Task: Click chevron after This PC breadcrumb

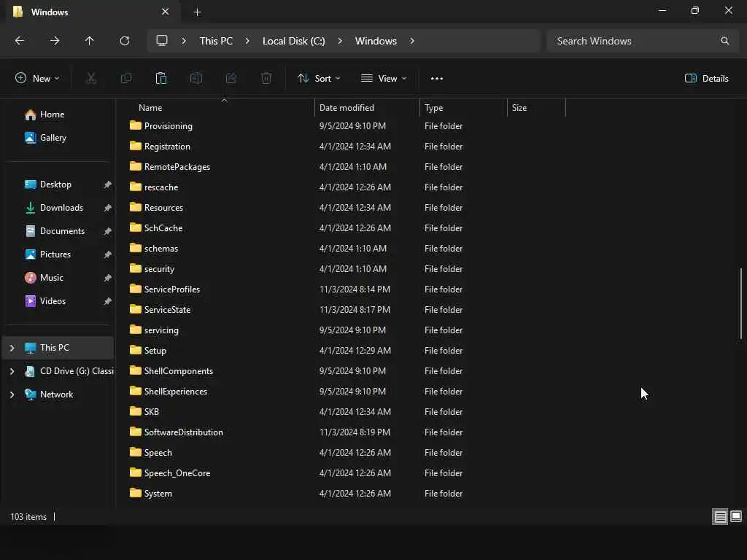Action: coord(247,41)
